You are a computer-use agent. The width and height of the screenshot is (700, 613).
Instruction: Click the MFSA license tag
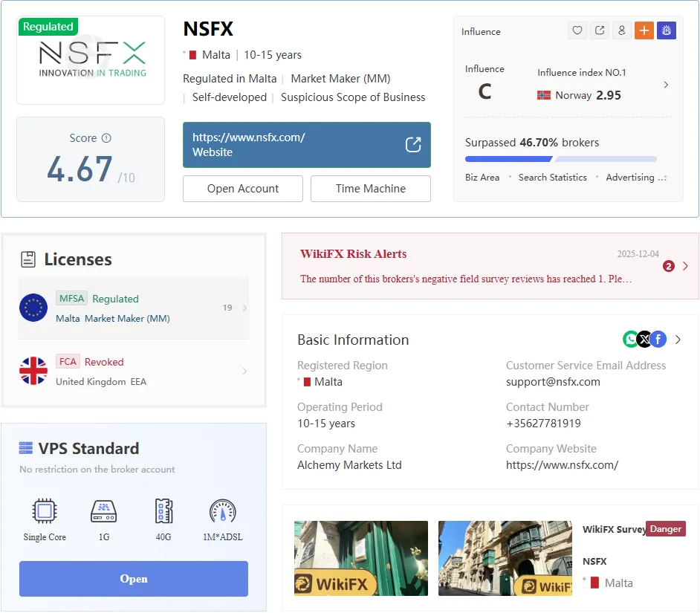(x=71, y=298)
